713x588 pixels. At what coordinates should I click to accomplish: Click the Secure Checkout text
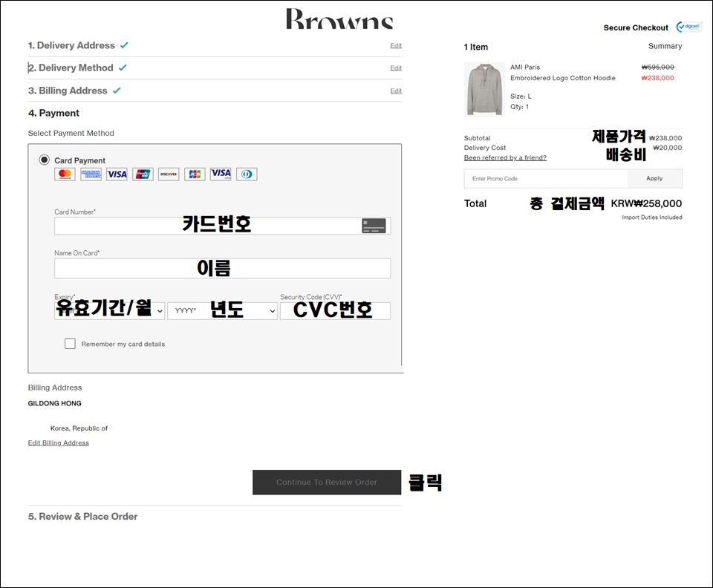636,27
